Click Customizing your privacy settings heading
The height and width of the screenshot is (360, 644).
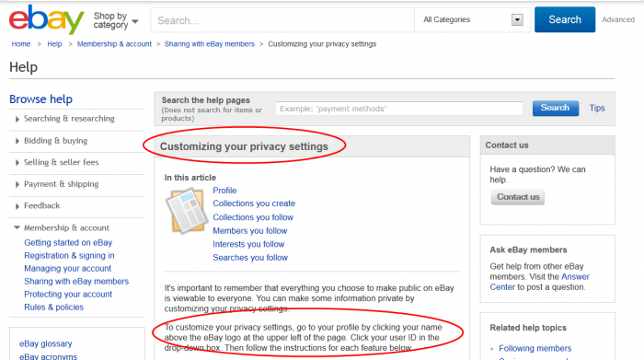pos(244,146)
